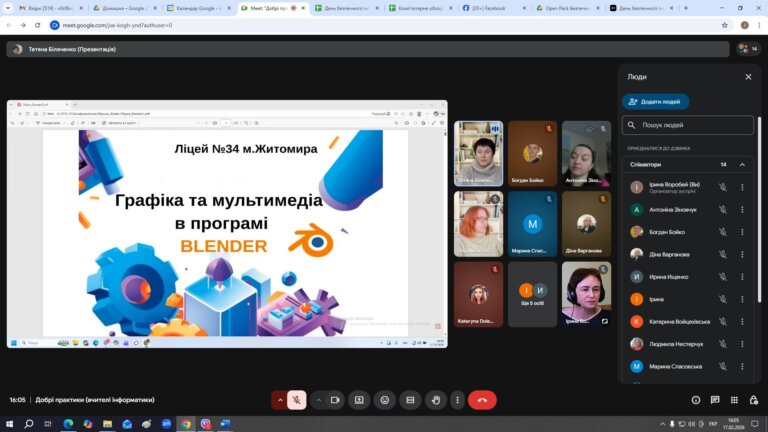
Task: Open options menu for Ірина Воробей
Action: (742, 187)
